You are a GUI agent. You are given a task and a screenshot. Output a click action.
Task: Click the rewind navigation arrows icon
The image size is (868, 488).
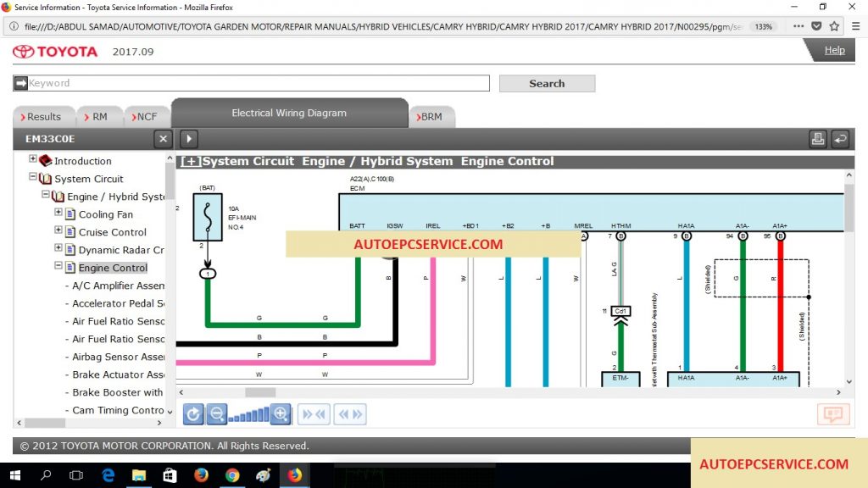coord(349,413)
